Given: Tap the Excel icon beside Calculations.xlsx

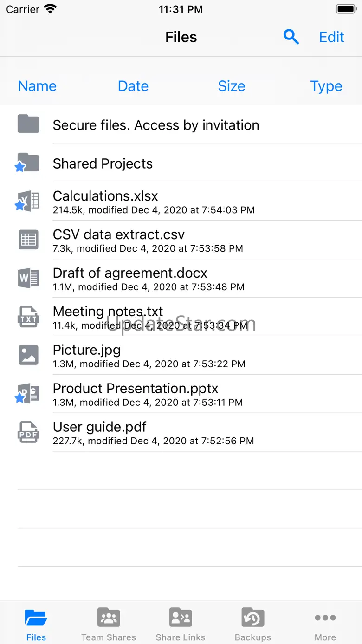Looking at the screenshot, I should [x=28, y=201].
